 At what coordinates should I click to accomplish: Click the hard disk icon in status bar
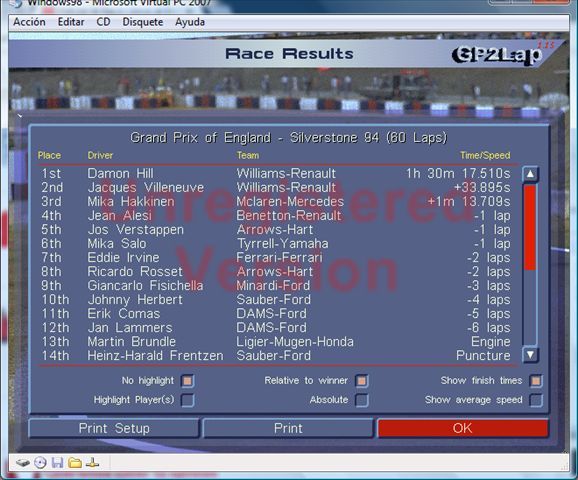[23, 463]
